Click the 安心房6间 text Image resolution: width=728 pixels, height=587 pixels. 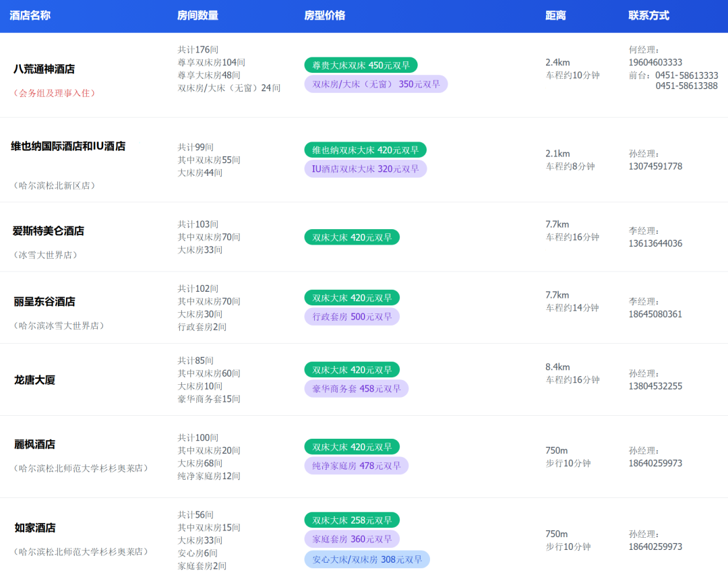pyautogui.click(x=198, y=553)
